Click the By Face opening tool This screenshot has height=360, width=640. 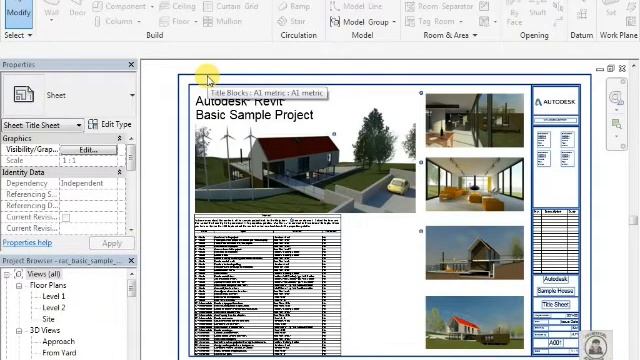tap(514, 13)
